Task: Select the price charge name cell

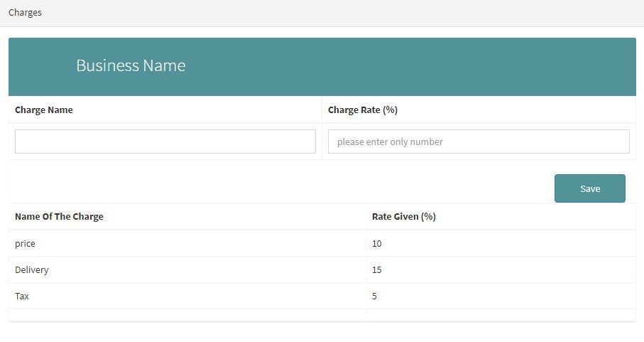Action: pos(26,244)
